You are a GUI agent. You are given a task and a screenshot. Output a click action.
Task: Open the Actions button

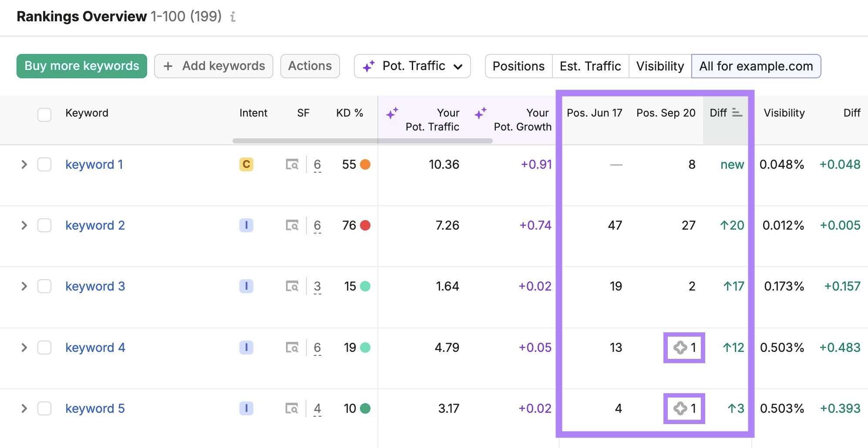pyautogui.click(x=310, y=66)
